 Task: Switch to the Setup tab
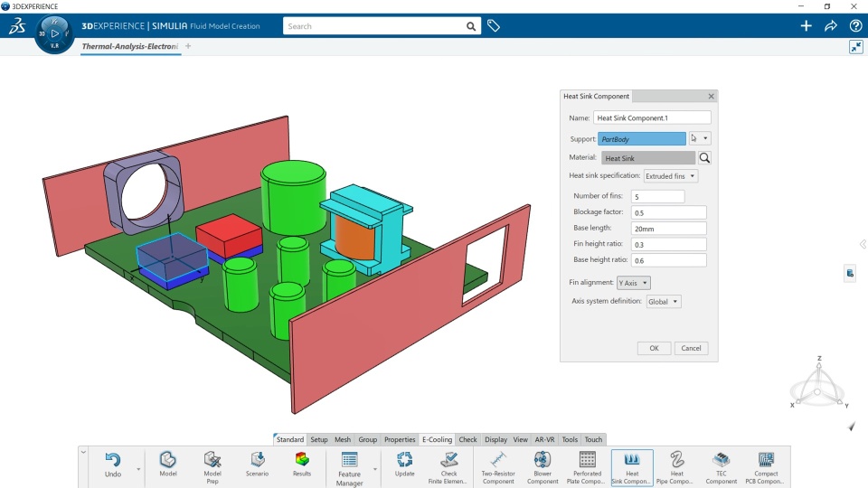[319, 439]
